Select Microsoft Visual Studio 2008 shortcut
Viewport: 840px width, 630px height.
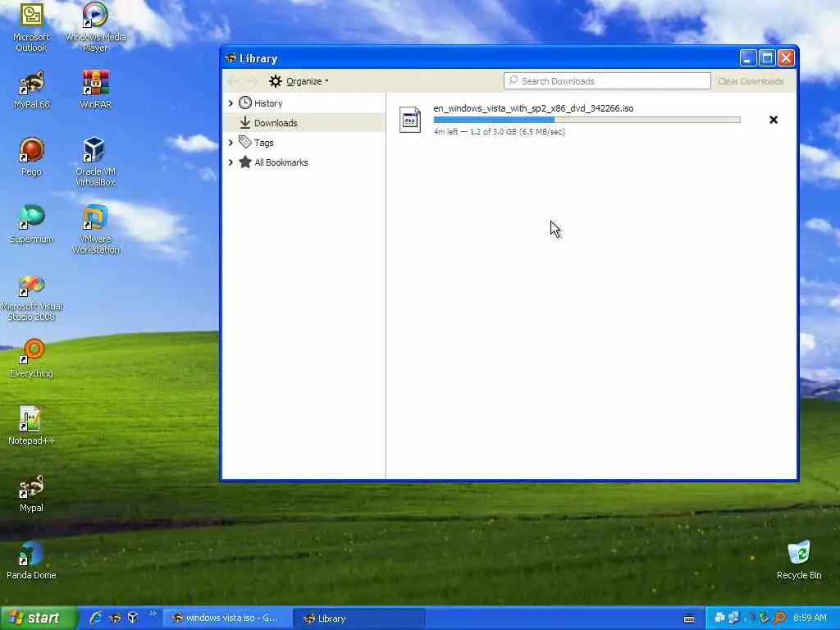[x=32, y=297]
